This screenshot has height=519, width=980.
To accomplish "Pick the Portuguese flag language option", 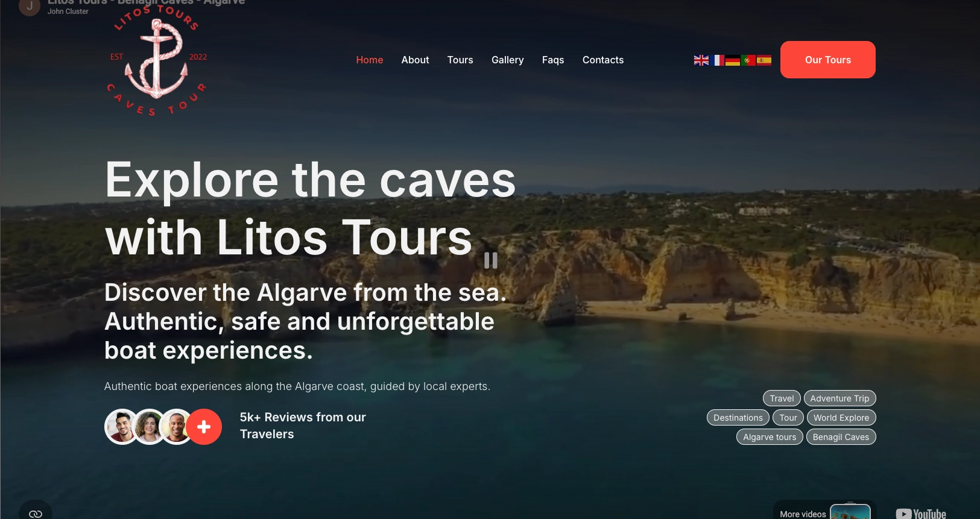I will coord(748,60).
